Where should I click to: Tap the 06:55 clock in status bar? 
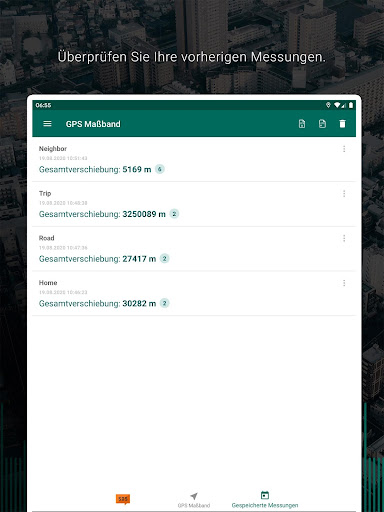coord(43,105)
